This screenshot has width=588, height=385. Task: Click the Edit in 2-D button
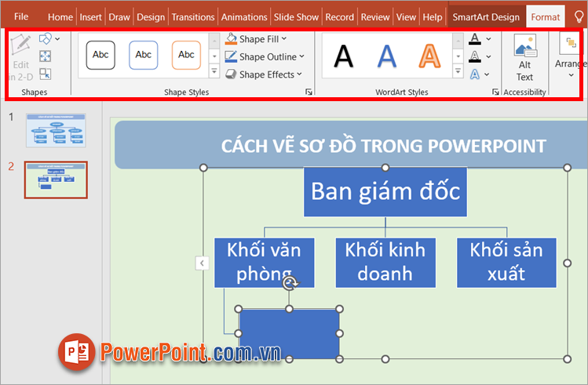(21, 57)
